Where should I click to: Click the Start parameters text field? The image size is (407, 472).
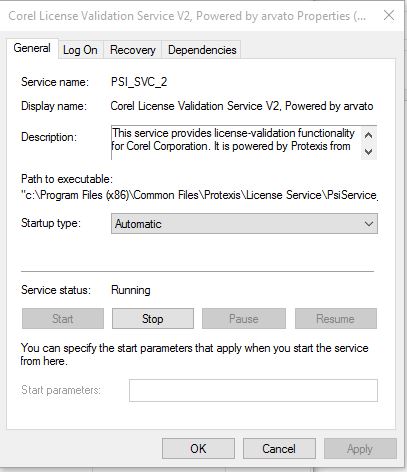(253, 390)
